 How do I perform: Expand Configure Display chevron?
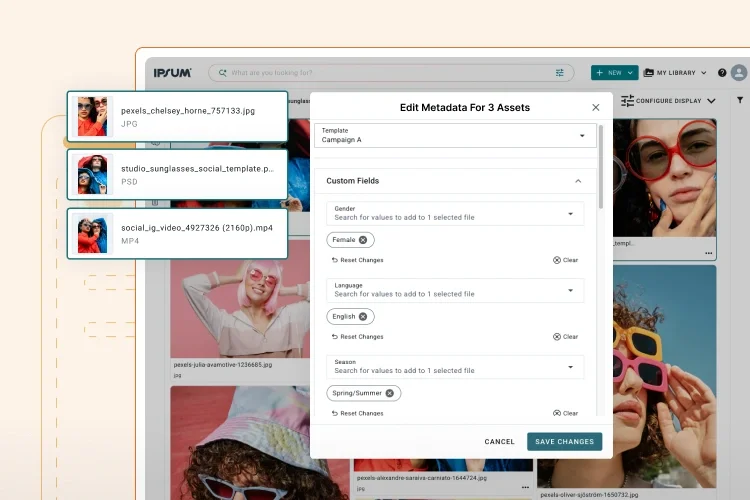tap(711, 101)
